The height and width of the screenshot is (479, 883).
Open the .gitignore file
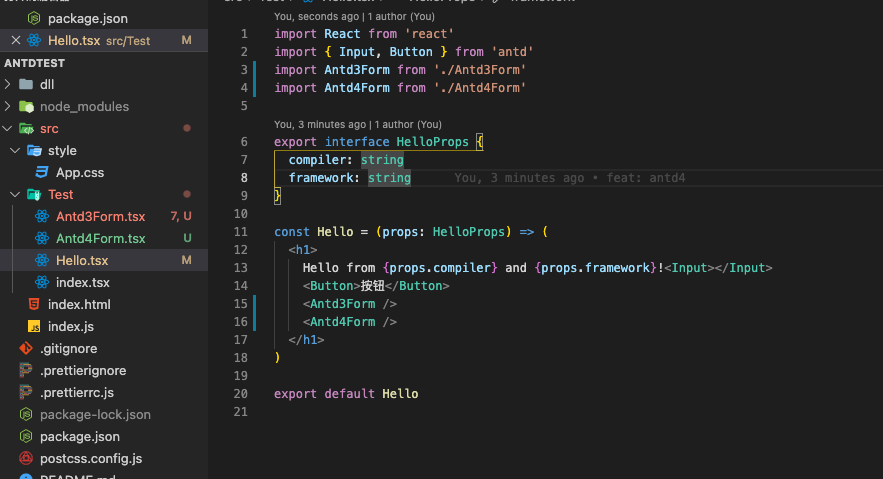[69, 348]
